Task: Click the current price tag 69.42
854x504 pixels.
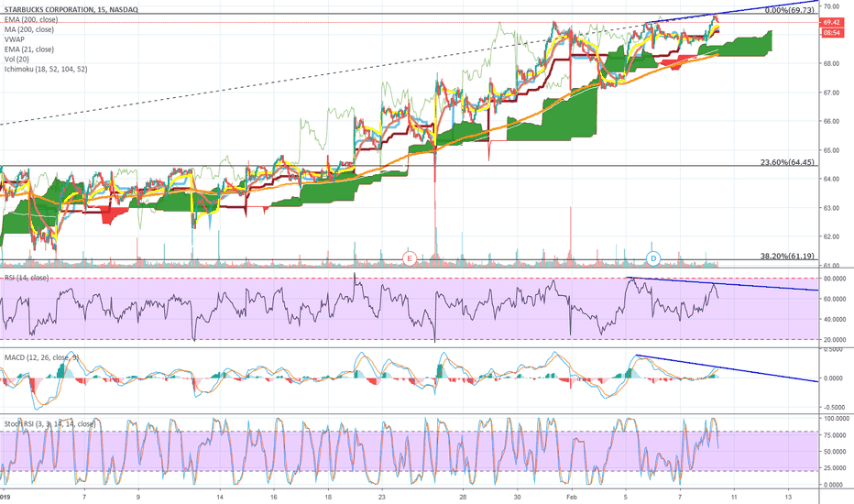Action: [831, 22]
